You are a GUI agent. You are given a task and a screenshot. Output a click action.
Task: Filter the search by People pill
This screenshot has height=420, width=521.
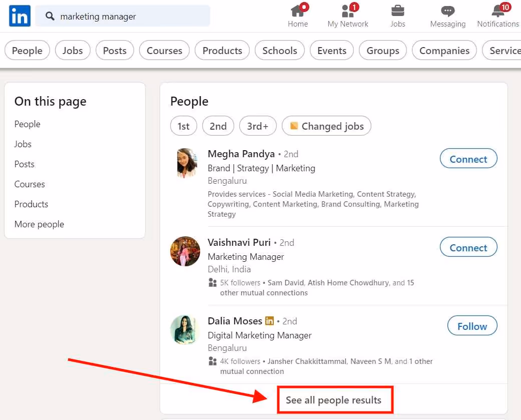(x=27, y=51)
